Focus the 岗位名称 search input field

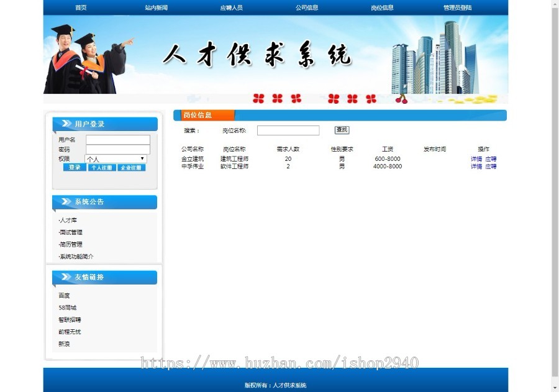(288, 130)
